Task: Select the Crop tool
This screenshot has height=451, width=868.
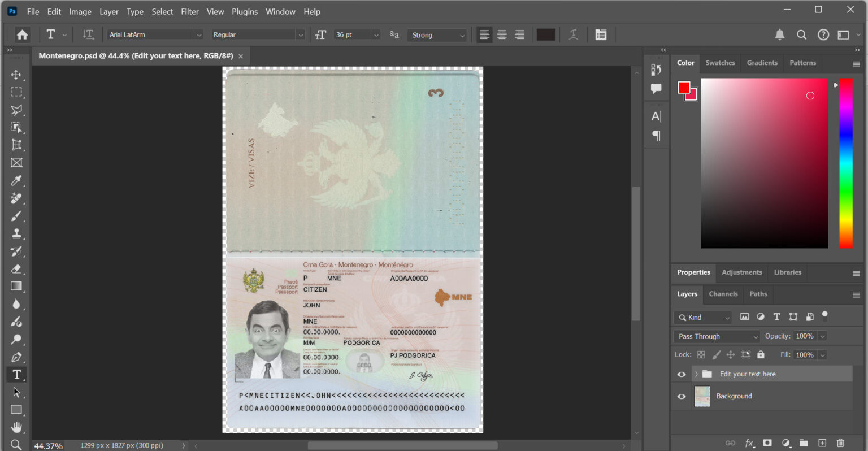Action: [16, 145]
